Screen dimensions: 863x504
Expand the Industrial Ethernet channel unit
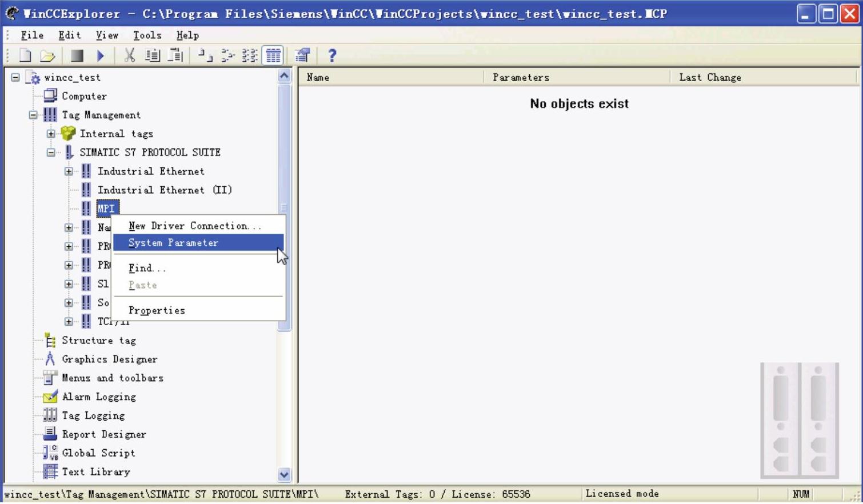click(69, 171)
